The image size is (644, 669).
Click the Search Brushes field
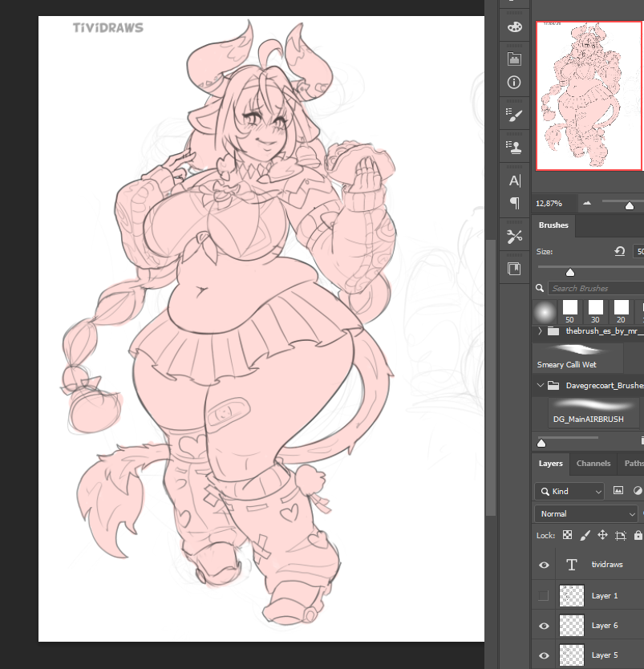(593, 288)
